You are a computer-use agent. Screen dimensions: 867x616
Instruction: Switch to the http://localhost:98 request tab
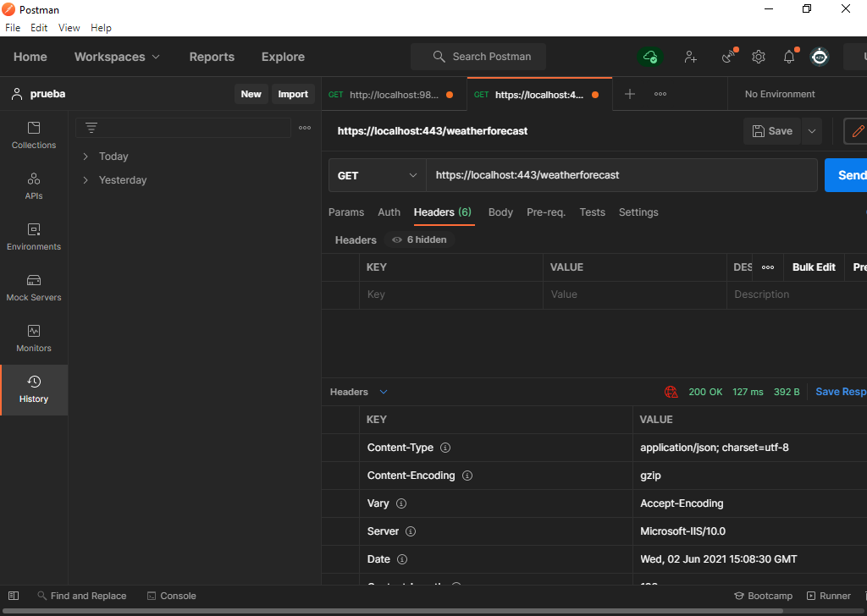pyautogui.click(x=394, y=95)
